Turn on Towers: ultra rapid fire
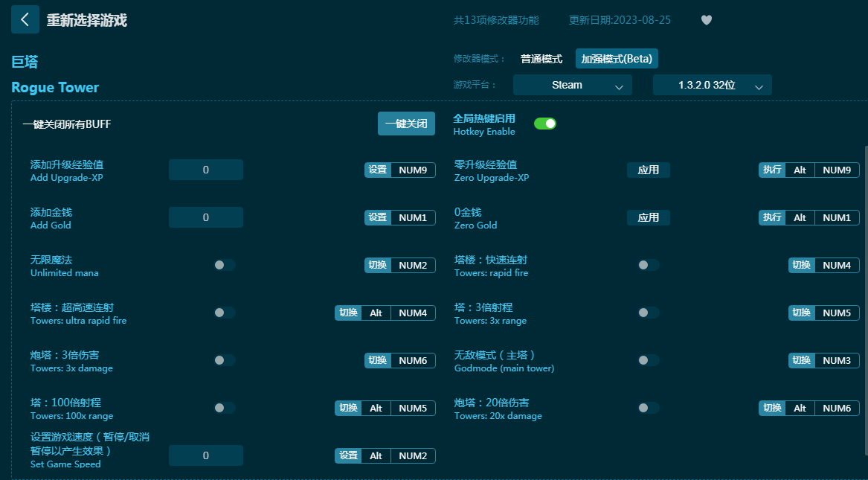This screenshot has height=480, width=868. [224, 313]
